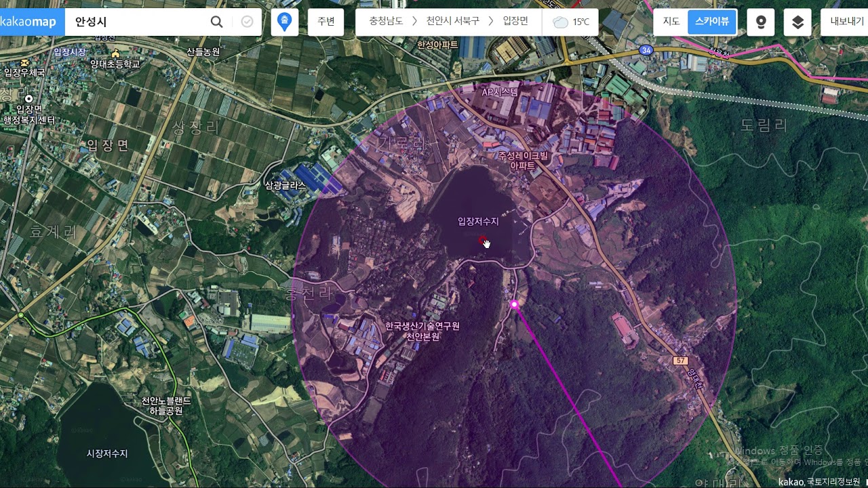Click the 15°C temperature reading
868x488 pixels.
point(581,22)
